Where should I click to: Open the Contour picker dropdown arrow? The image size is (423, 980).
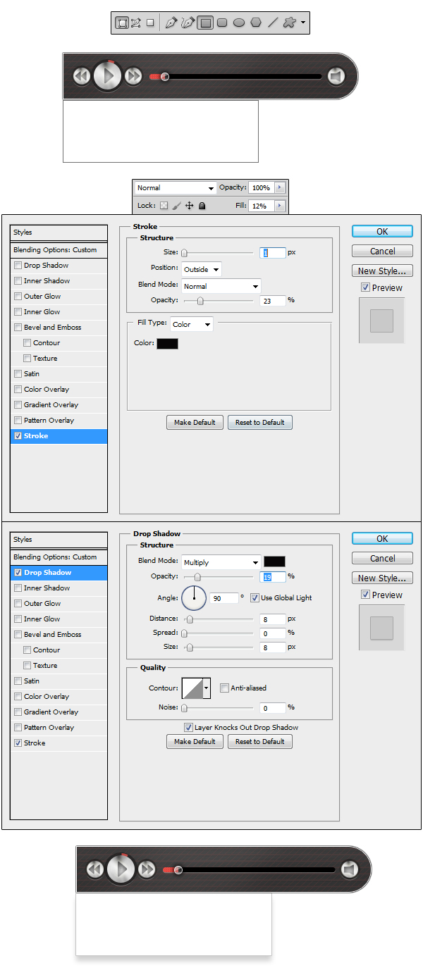point(207,688)
